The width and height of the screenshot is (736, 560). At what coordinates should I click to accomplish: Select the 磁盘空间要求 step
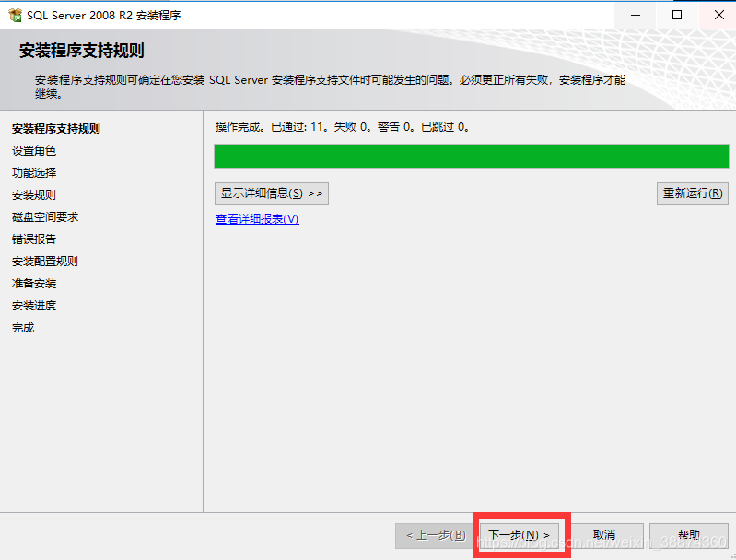tap(45, 216)
